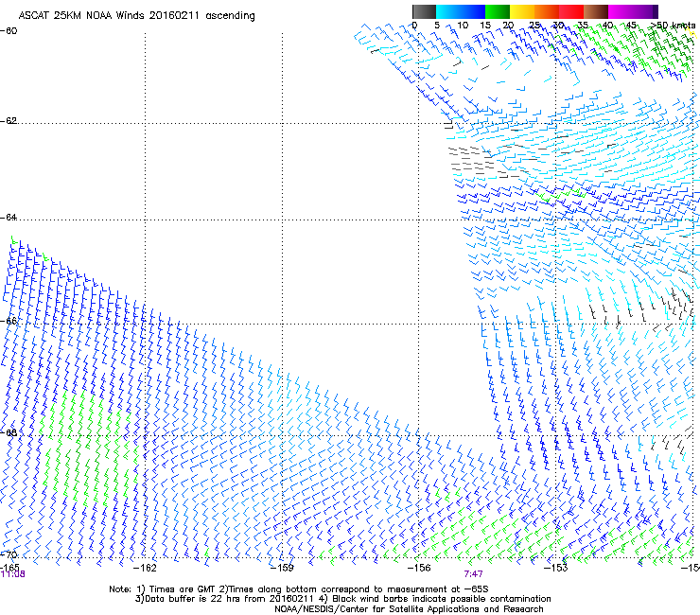Click the purple '11:08' pass time label
Image resolution: width=700 pixels, height=615 pixels.
pos(12,574)
